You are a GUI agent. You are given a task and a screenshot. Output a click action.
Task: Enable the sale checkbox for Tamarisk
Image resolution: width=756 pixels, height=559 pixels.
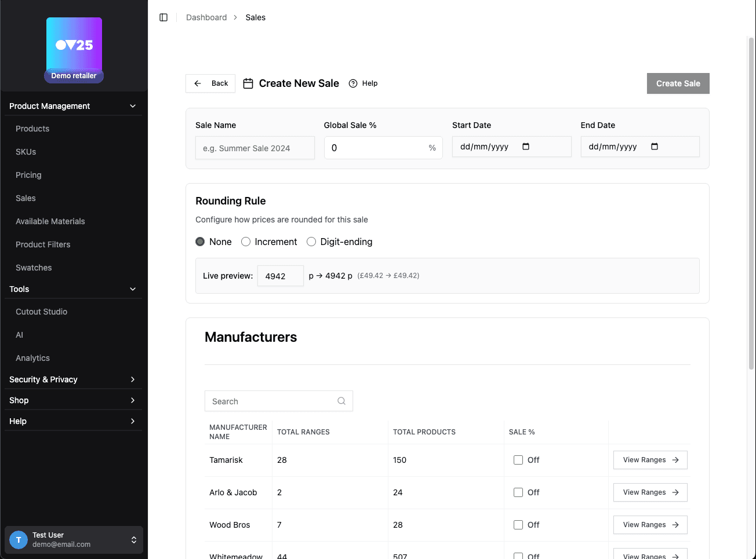pyautogui.click(x=518, y=460)
